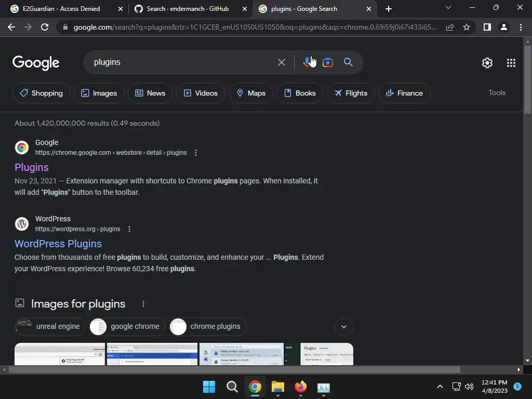Open the wordpress.org plugins URL breadcrumb
The width and height of the screenshot is (532, 399).
pos(78,229)
